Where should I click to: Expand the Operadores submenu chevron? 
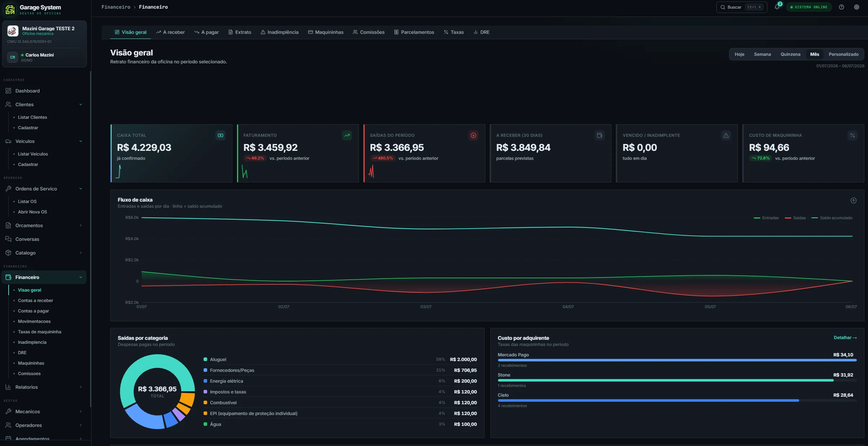pos(81,425)
